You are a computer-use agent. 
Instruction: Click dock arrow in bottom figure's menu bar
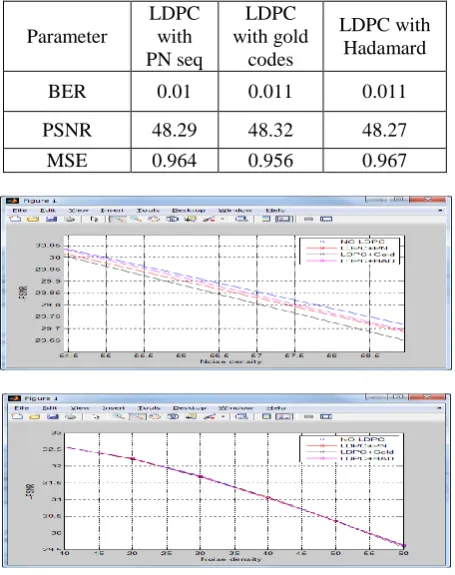point(439,408)
